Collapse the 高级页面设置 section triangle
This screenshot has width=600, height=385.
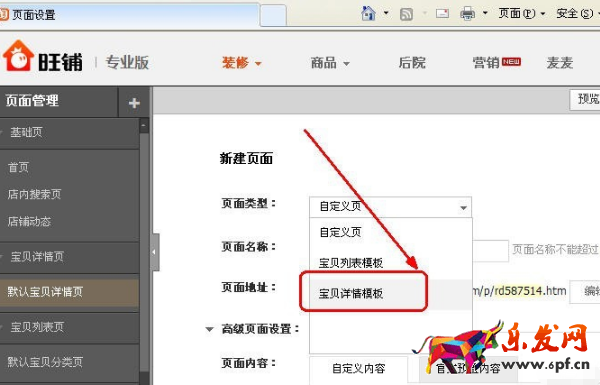[x=209, y=329]
